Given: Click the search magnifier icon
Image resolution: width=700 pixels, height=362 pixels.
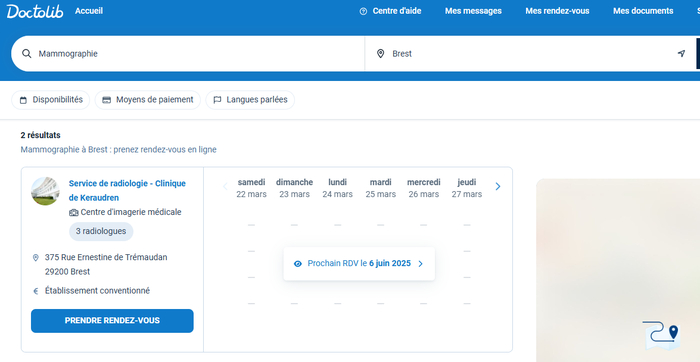Looking at the screenshot, I should point(27,54).
